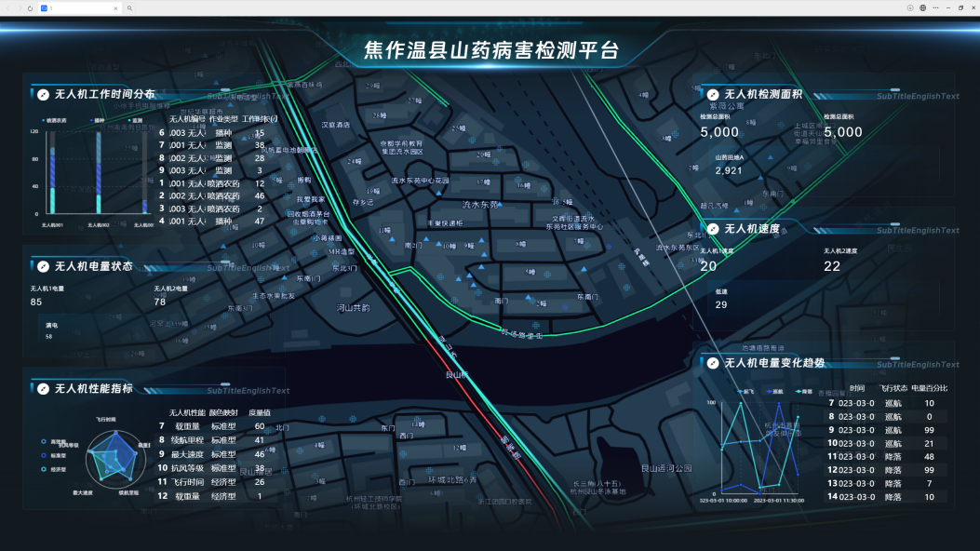Select trend table row 14 降落 10
The width and height of the screenshot is (980, 551).
(x=886, y=497)
